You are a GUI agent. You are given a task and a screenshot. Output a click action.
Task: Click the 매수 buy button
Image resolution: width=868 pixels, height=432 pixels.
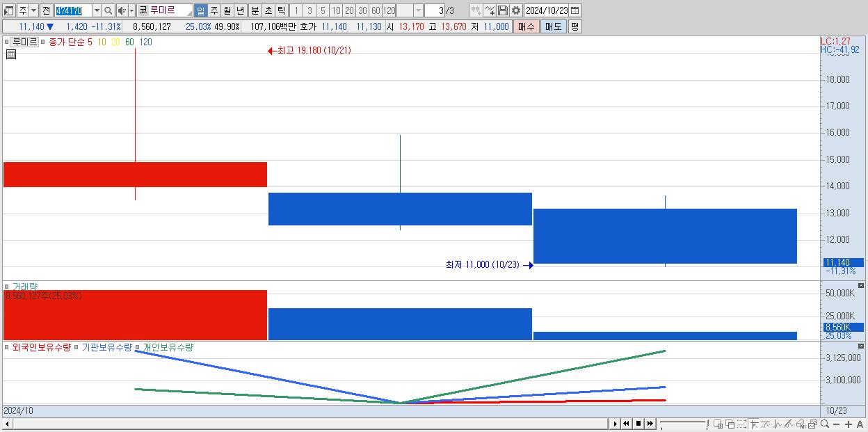coord(526,26)
